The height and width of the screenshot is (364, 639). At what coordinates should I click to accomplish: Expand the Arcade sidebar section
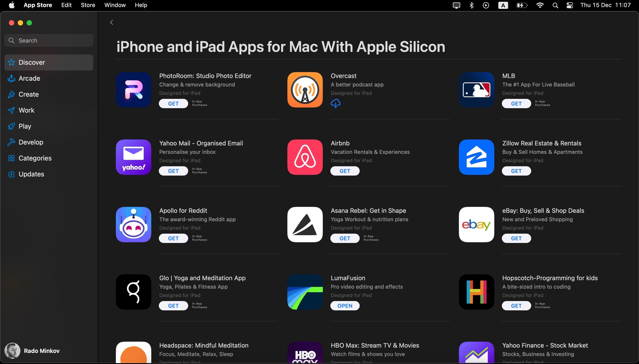click(x=29, y=78)
